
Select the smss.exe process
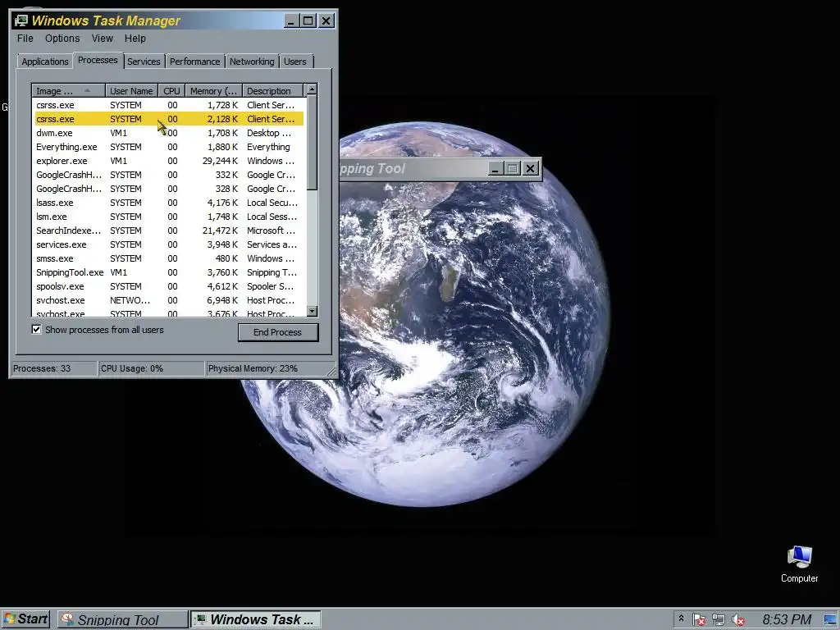coord(169,258)
